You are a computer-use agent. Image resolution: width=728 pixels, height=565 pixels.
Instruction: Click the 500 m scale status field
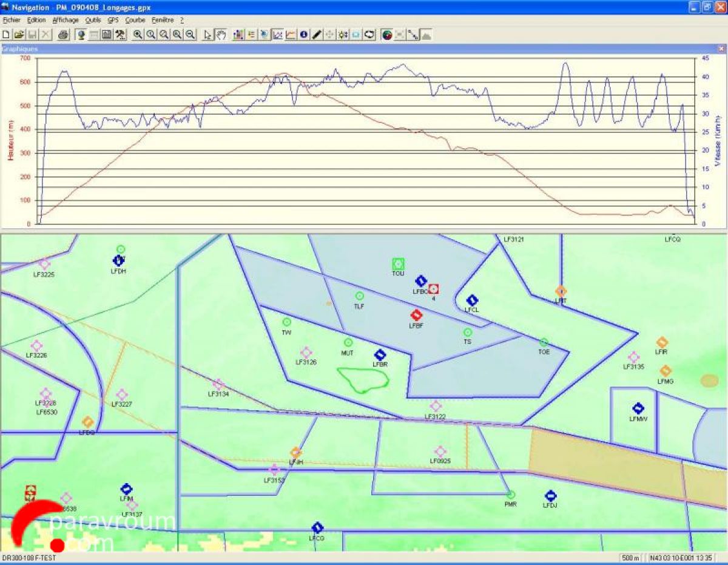click(x=632, y=558)
